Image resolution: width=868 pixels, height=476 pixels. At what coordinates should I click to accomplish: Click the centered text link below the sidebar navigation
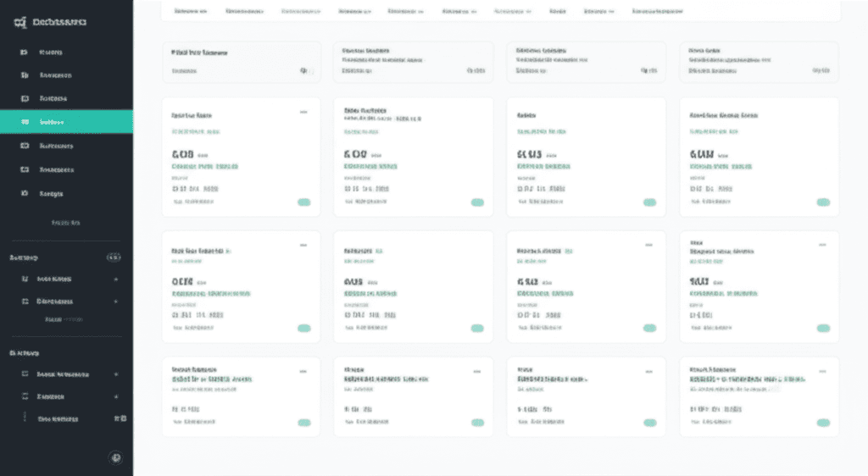65,224
